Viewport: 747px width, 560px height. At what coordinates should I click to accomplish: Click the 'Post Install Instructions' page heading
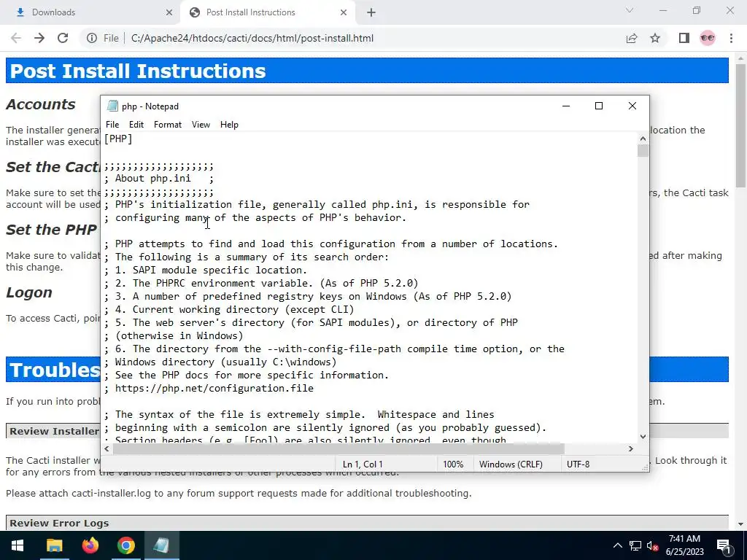point(138,71)
